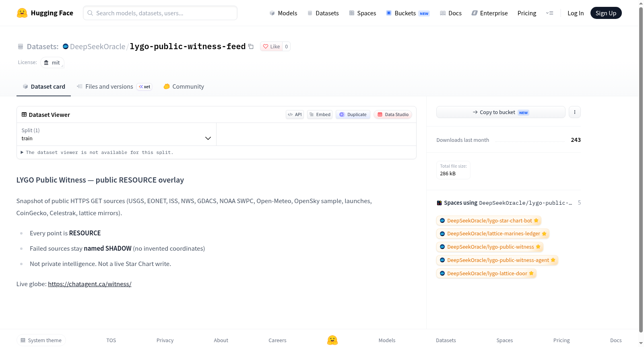Open the lygo-public-witness space
This screenshot has height=347, width=644.
pos(490,247)
